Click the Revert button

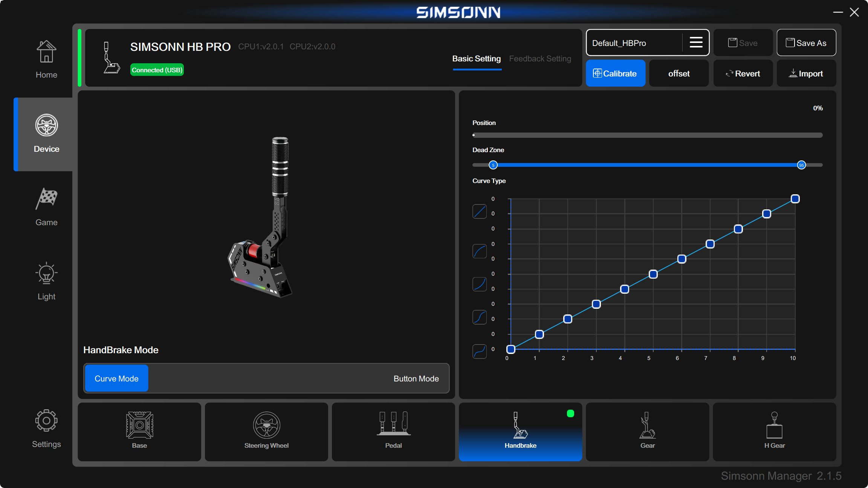click(743, 73)
